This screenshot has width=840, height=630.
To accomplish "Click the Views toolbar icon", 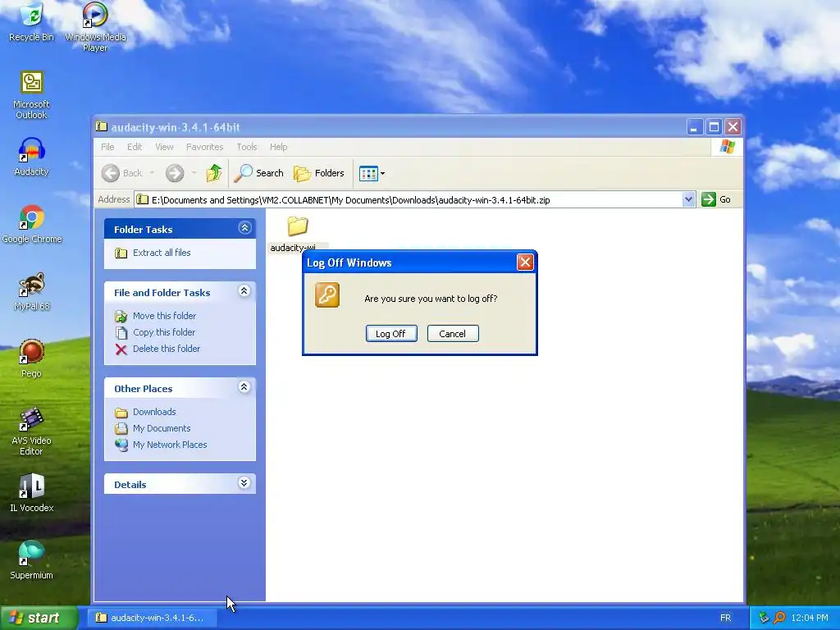I will pyautogui.click(x=368, y=174).
